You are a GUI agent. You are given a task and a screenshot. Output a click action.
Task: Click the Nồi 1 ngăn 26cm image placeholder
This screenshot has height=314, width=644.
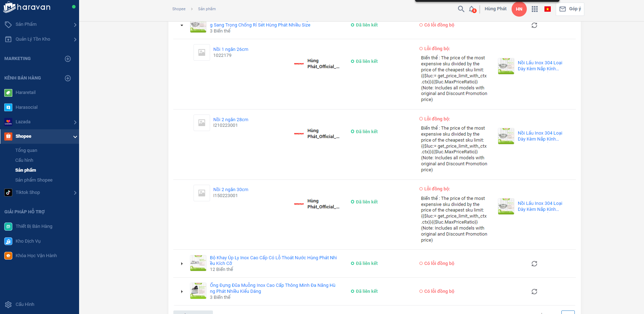pyautogui.click(x=202, y=53)
